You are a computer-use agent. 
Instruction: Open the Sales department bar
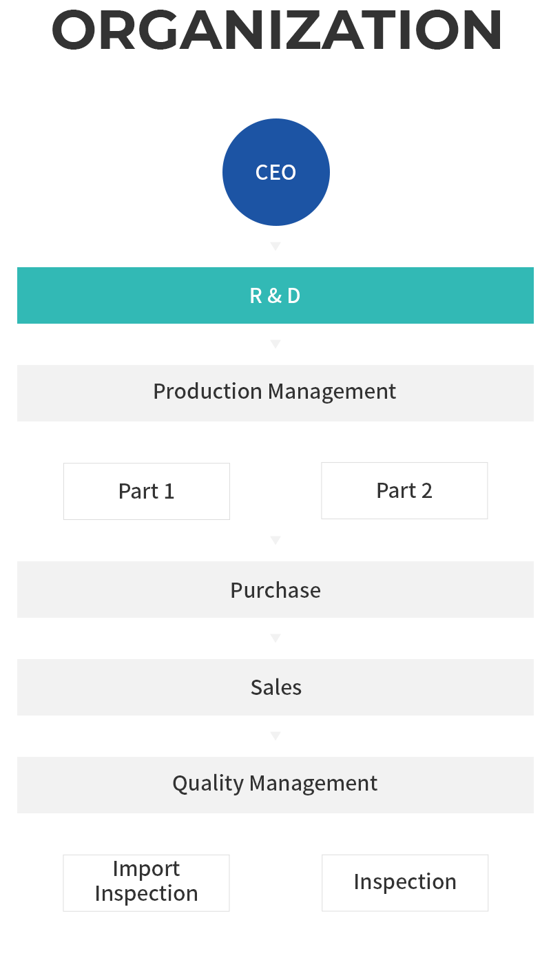(275, 687)
